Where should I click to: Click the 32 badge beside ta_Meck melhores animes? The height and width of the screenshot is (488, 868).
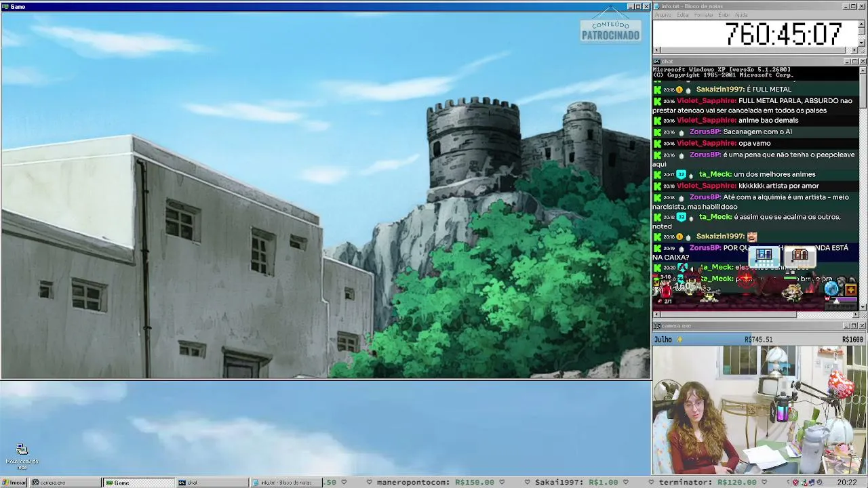(x=682, y=175)
